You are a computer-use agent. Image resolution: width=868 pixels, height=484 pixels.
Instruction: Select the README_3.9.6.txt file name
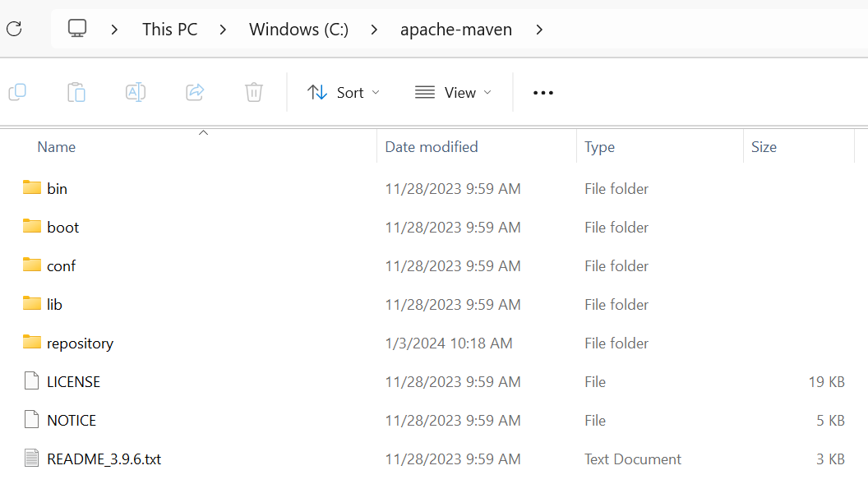click(104, 459)
